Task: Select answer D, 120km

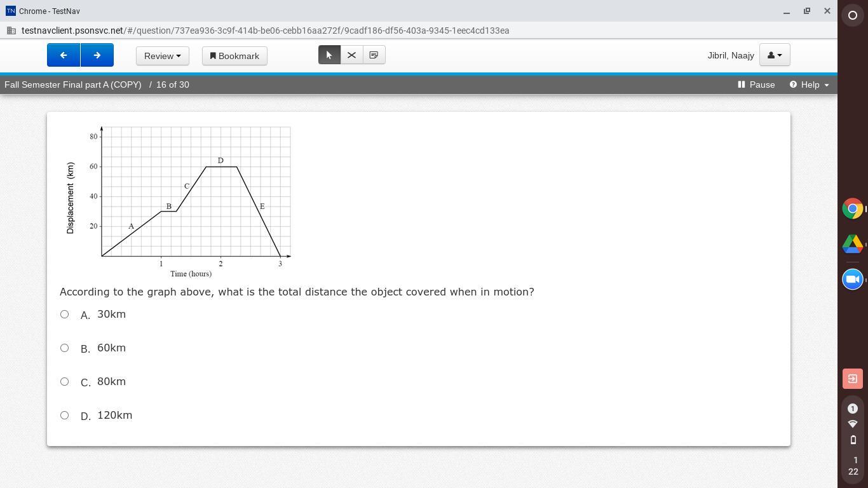Action: [64, 415]
